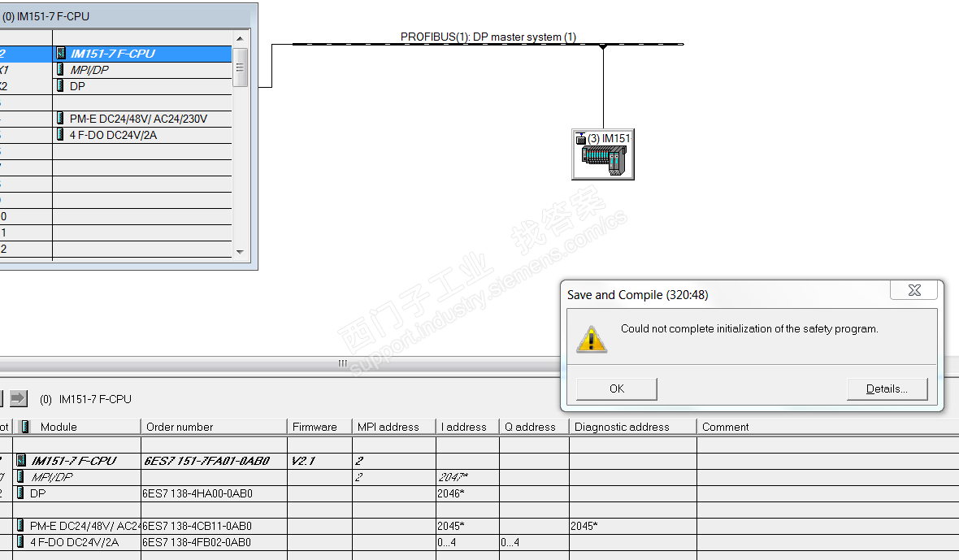
Task: Click rack scrollbar down arrow
Action: coord(240,252)
